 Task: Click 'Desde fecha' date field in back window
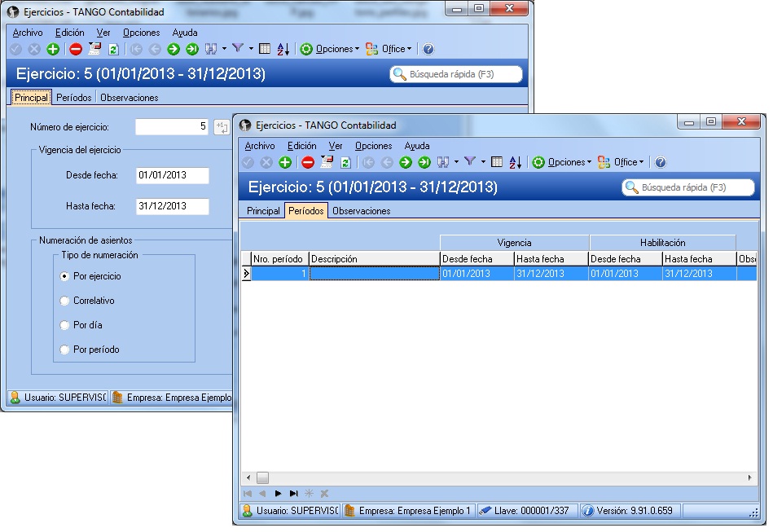point(172,175)
